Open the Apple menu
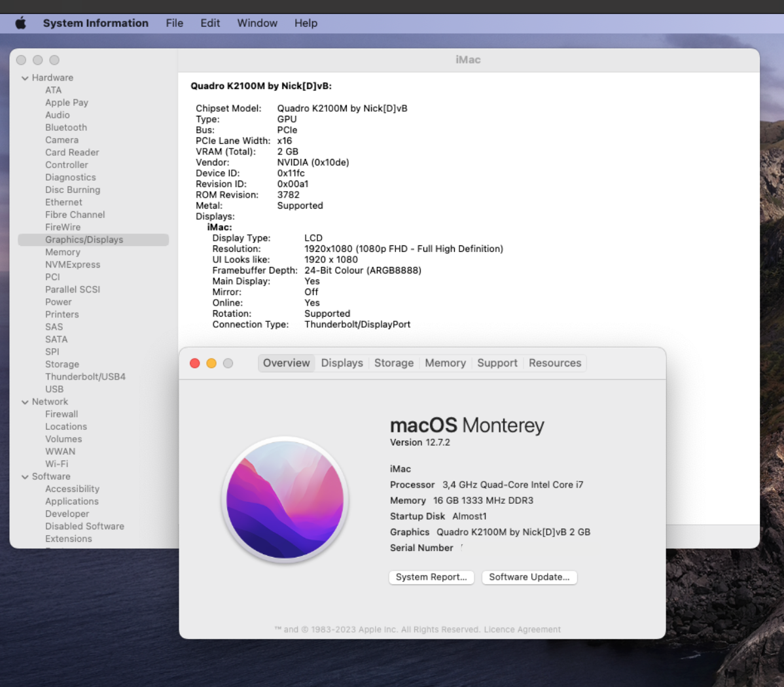The width and height of the screenshot is (784, 687). tap(20, 23)
